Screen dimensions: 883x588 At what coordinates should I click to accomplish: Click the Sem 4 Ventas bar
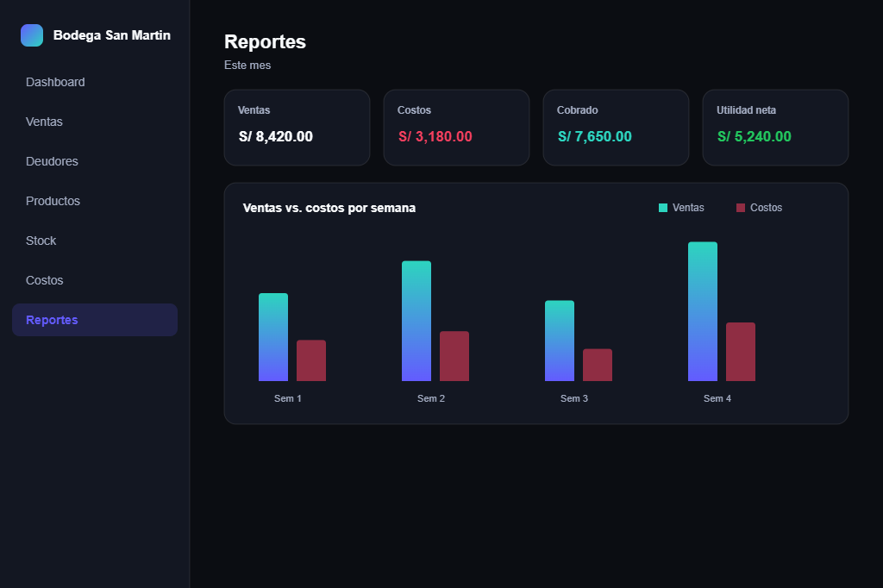(x=703, y=311)
